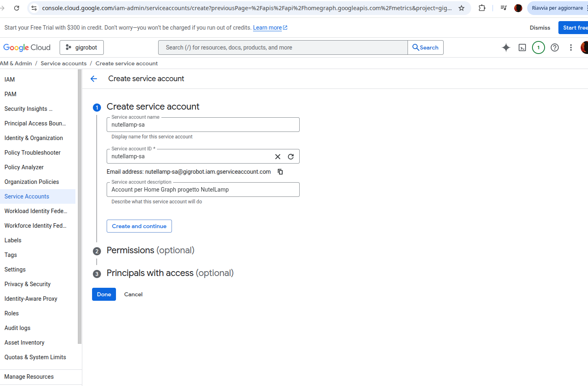This screenshot has height=386, width=588.
Task: Activate Cloud Shell terminal icon
Action: click(x=522, y=47)
